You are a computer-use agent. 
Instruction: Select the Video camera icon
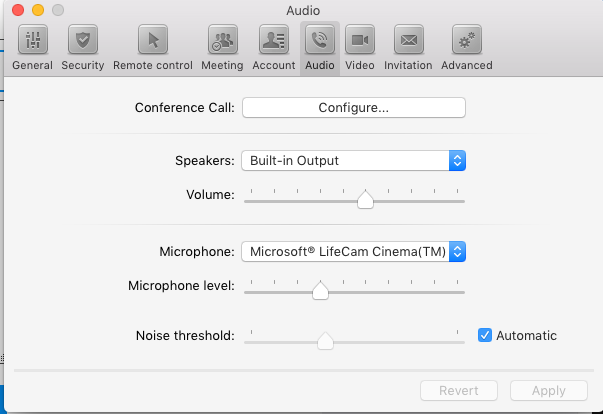360,40
